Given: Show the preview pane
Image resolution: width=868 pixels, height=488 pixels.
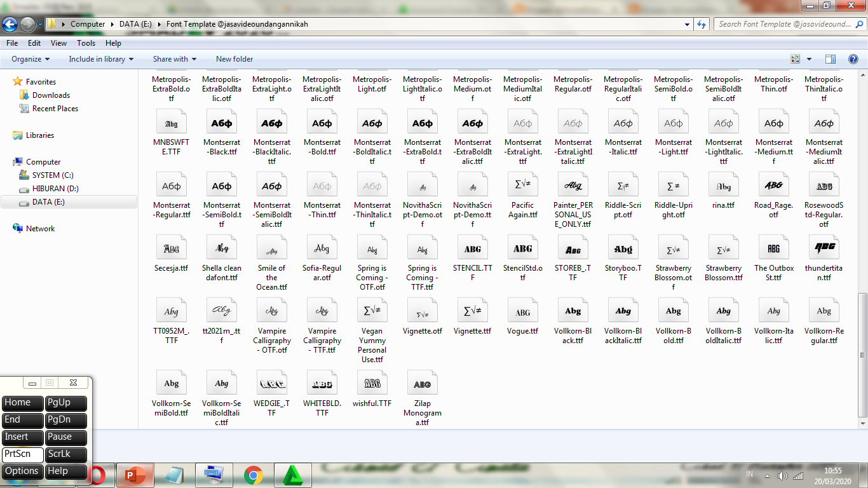Looking at the screenshot, I should pyautogui.click(x=831, y=59).
